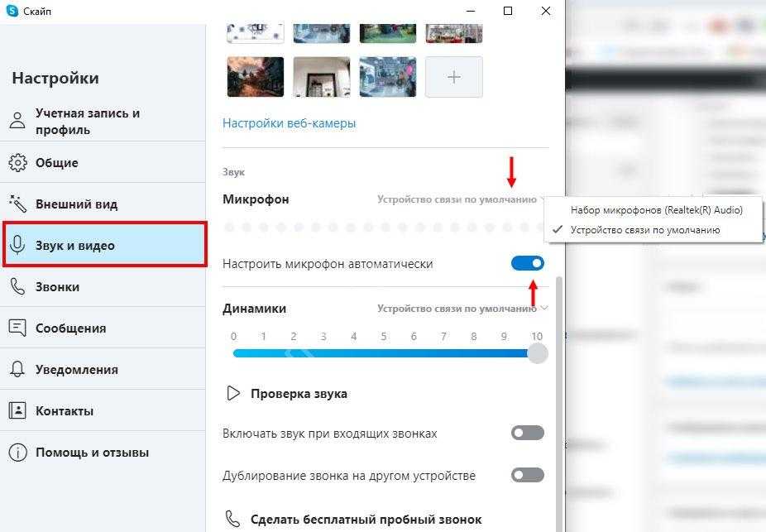Click the chat bubble icon for Сообщения
766x532 pixels.
(17, 328)
